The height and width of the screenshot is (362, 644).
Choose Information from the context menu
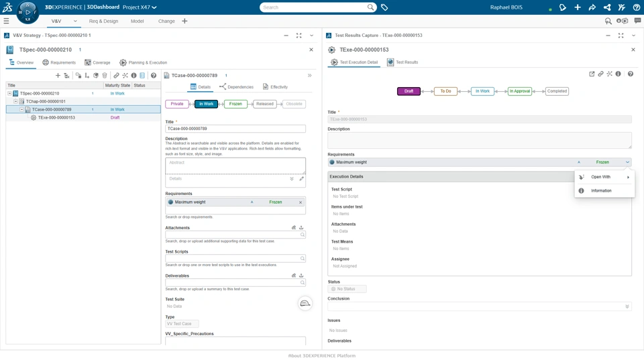coord(604,190)
